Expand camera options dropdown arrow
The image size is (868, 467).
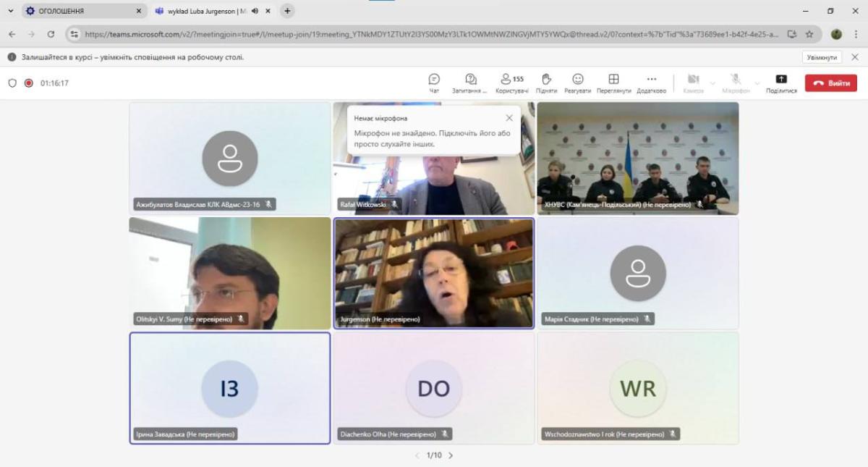pyautogui.click(x=712, y=83)
